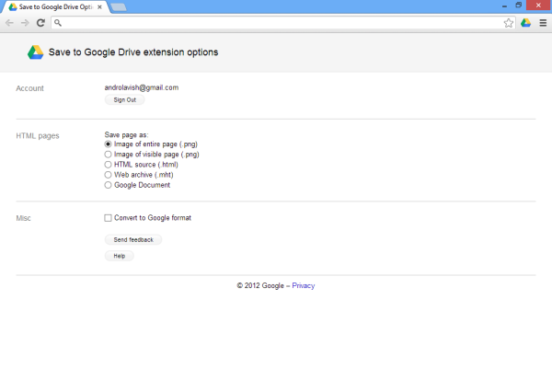Restore down the browser window

[519, 5]
